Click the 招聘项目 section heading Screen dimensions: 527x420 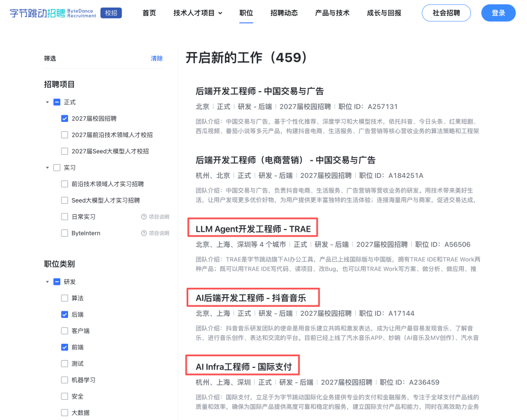(59, 85)
